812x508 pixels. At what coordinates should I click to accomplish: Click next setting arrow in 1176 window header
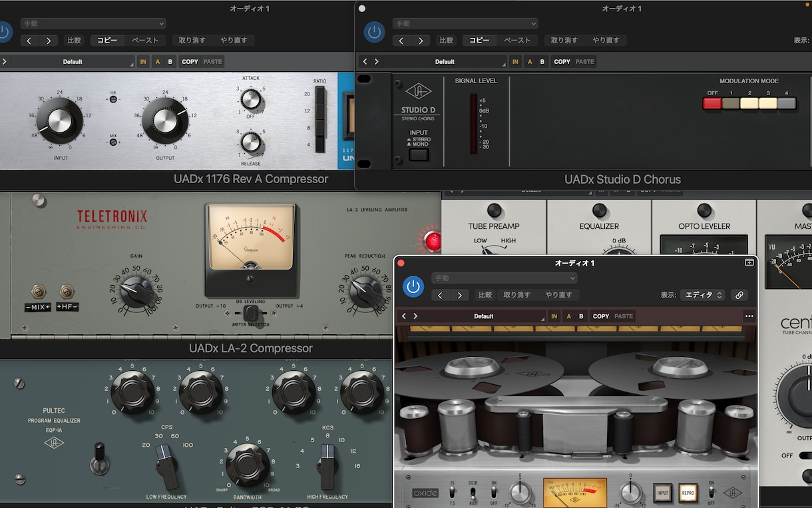(49, 41)
